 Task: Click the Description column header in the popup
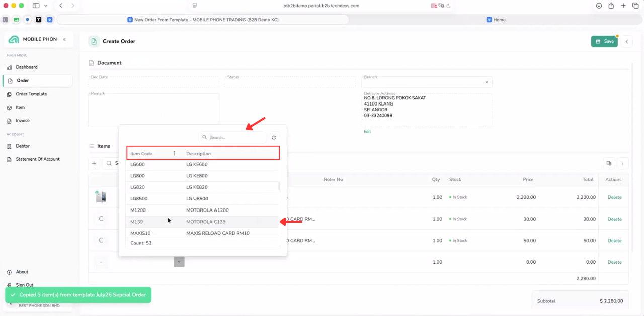(x=198, y=154)
